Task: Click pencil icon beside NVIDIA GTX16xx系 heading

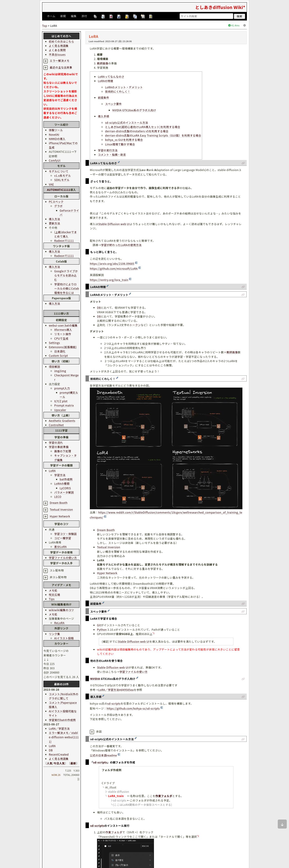Action: (137, 678)
